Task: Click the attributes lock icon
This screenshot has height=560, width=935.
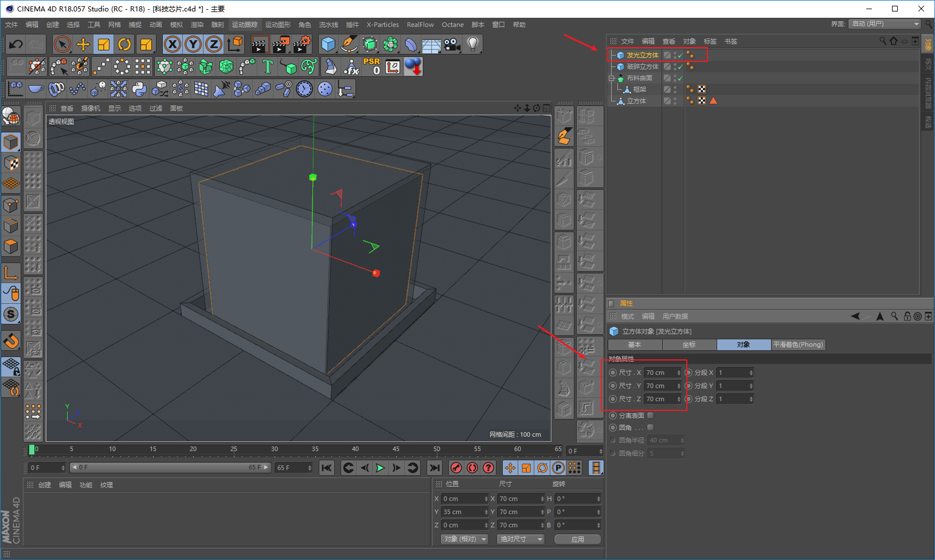Action: (x=907, y=316)
